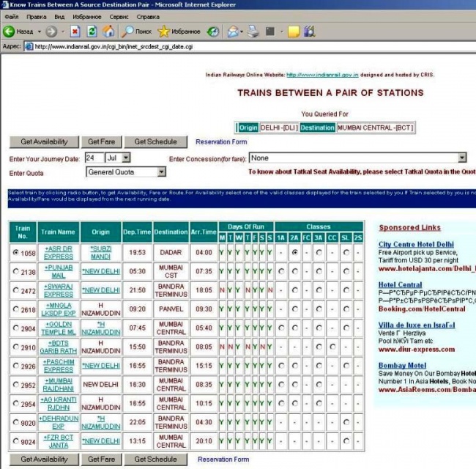Go to the Home page icon
Viewport: 476px width, 469px height.
coord(108,32)
